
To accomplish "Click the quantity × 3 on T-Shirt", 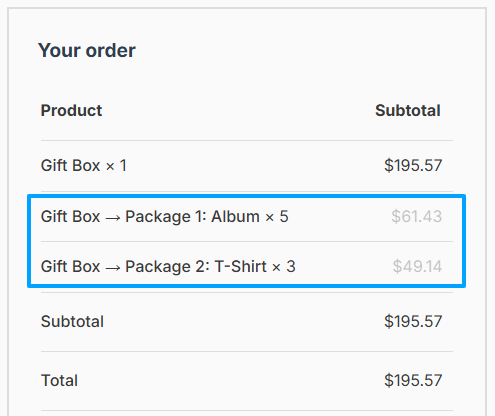I will (x=284, y=267).
